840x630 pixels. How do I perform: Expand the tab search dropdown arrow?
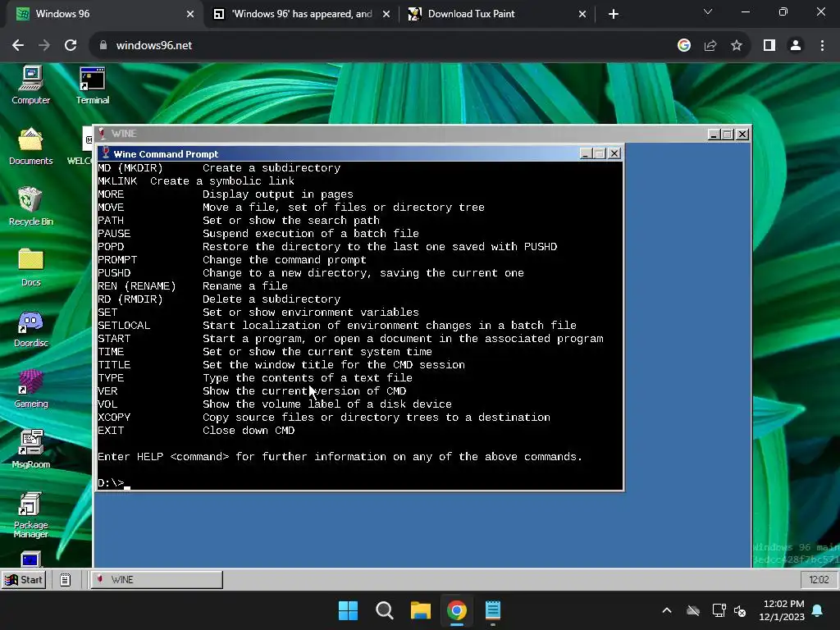[x=708, y=11]
